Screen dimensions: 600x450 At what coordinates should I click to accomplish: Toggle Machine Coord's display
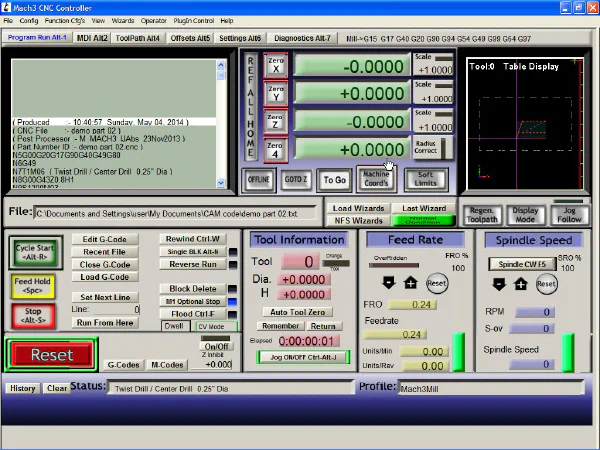pos(376,179)
